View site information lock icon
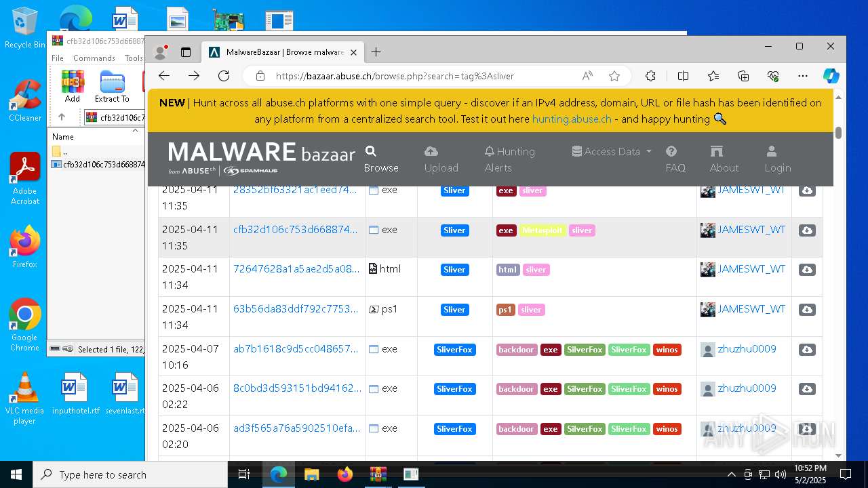The image size is (868, 488). tap(260, 76)
